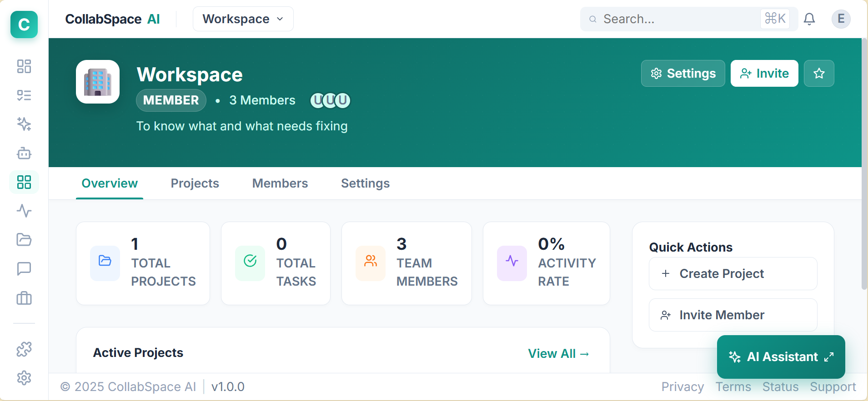Screen dimensions: 868x401
Task: Click the Invite button in header
Action: [764, 74]
